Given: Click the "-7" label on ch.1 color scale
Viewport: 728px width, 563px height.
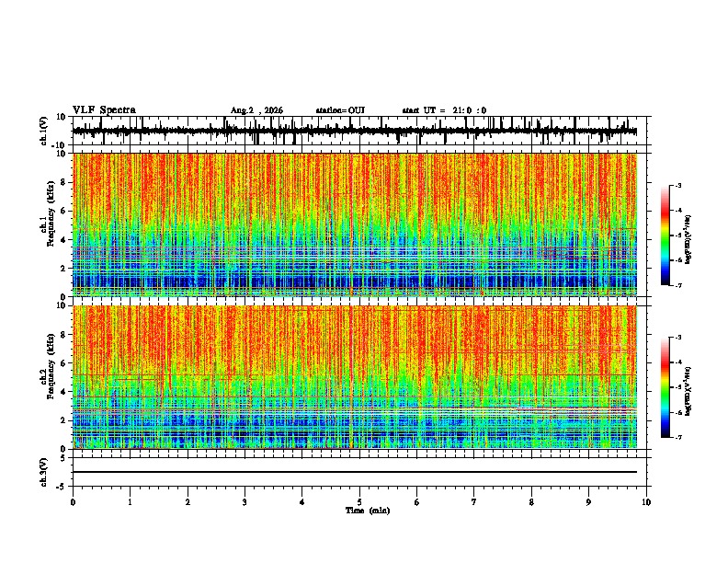Looking at the screenshot, I should pyautogui.click(x=677, y=285).
